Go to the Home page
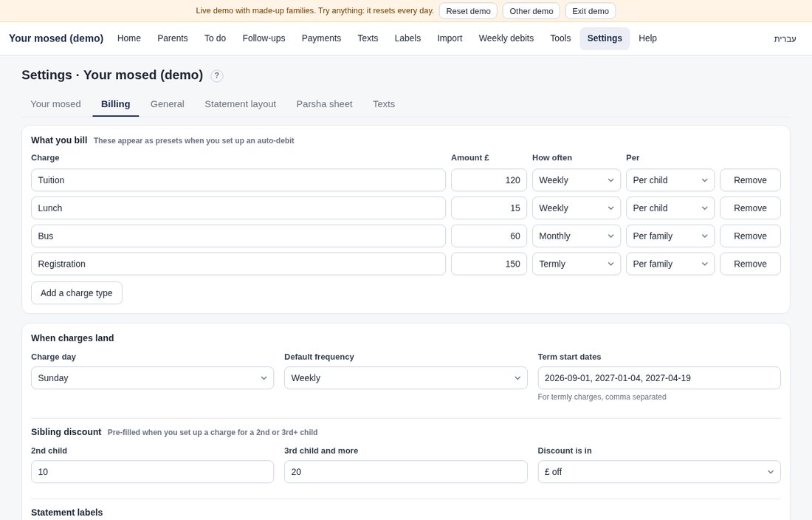 point(129,38)
